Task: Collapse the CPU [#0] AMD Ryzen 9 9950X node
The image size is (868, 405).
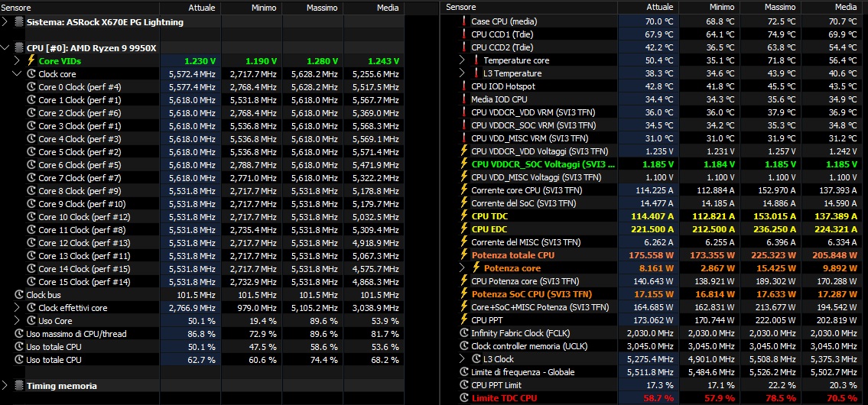Action: coord(5,48)
